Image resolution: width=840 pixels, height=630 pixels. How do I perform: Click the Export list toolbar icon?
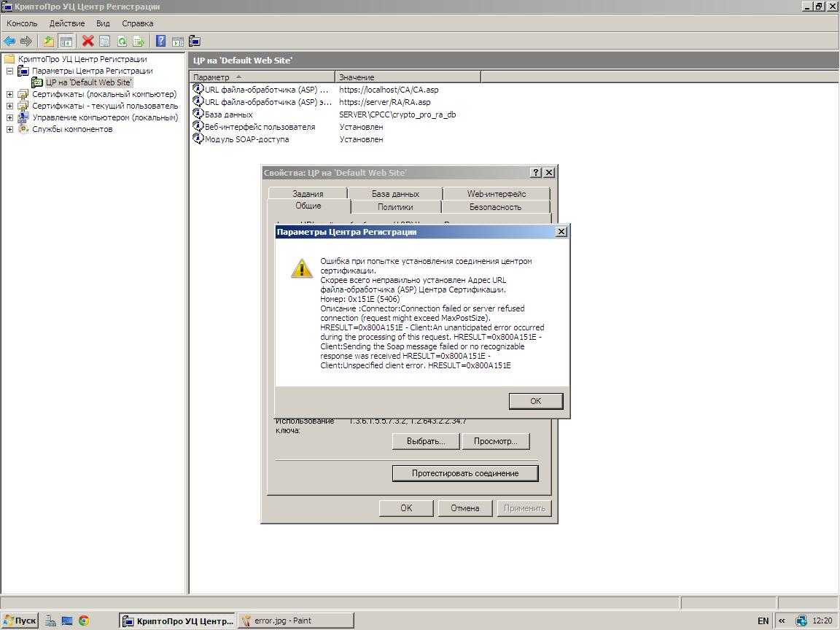139,41
